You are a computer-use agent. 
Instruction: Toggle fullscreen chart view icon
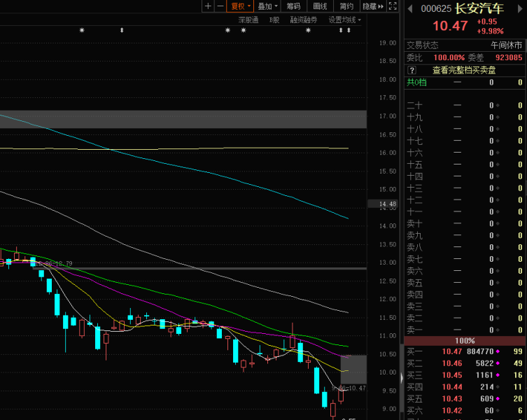(x=392, y=6)
